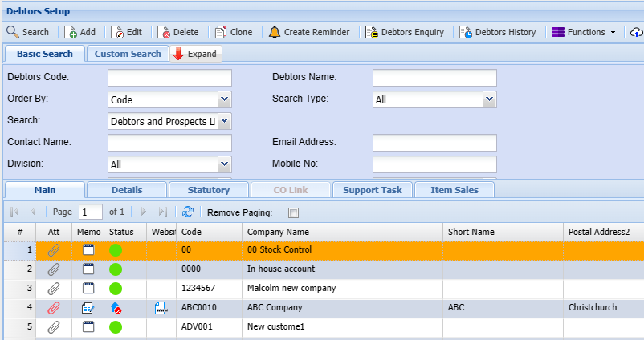The image size is (644, 340).
Task: Open the Order By dropdown
Action: pyautogui.click(x=225, y=100)
